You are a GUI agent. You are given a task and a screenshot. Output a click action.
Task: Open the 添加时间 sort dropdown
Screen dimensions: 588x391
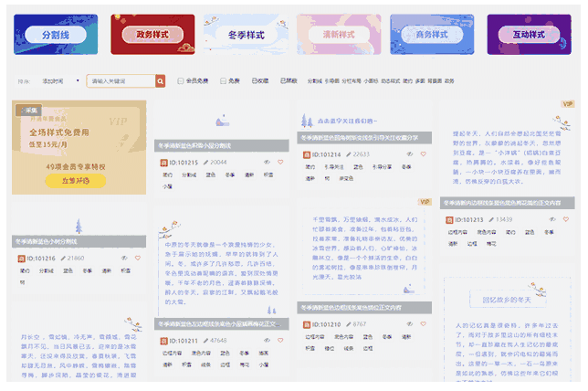pos(60,81)
